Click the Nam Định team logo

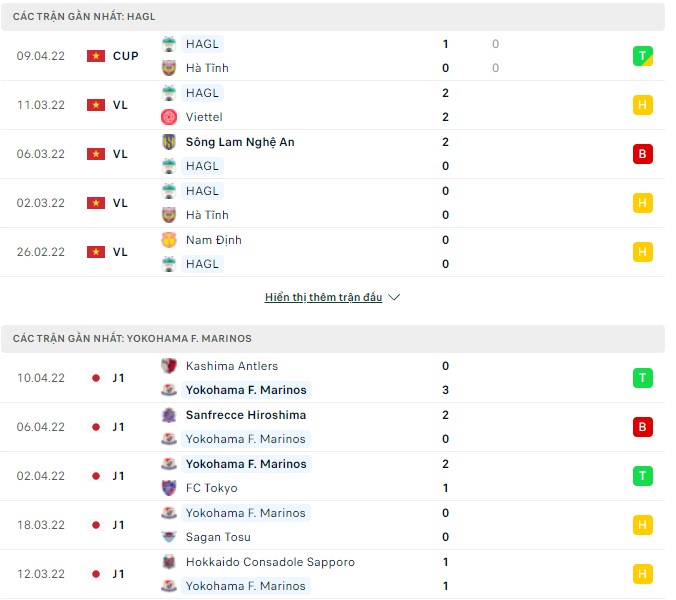(169, 240)
